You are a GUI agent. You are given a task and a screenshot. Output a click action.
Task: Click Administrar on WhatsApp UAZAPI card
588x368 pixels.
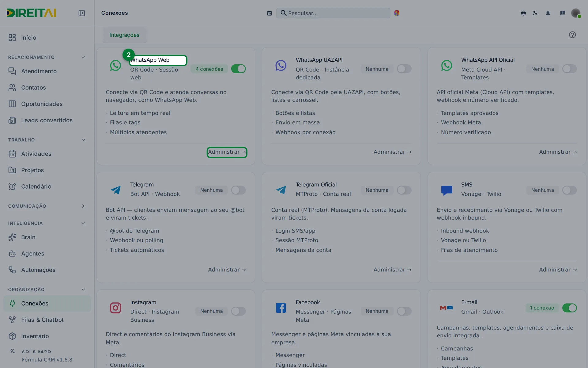coord(392,152)
